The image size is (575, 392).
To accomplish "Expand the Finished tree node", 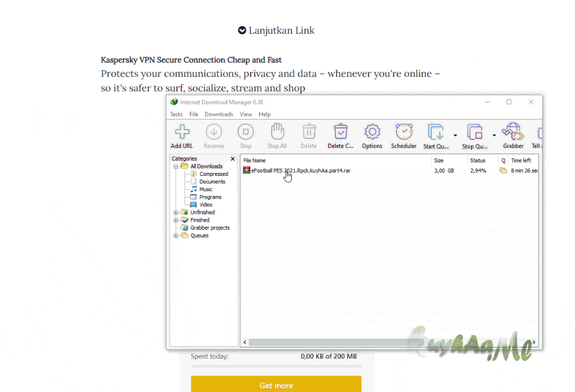I will pos(176,220).
